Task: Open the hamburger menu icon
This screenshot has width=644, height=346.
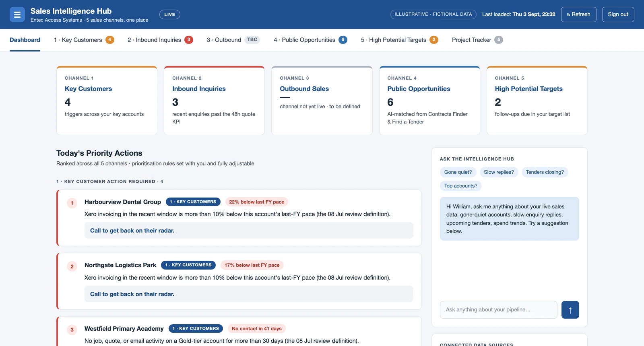Action: (17, 14)
